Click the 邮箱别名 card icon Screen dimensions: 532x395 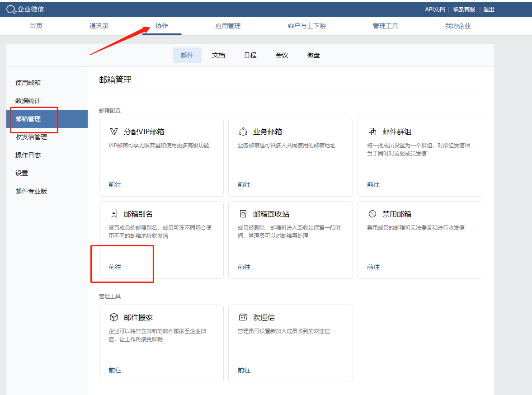(x=113, y=214)
